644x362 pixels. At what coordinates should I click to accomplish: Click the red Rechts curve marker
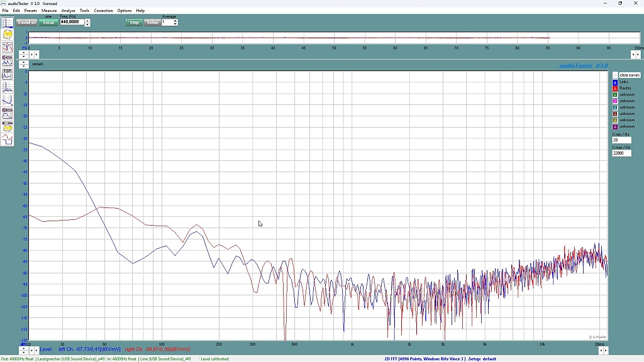coord(615,88)
